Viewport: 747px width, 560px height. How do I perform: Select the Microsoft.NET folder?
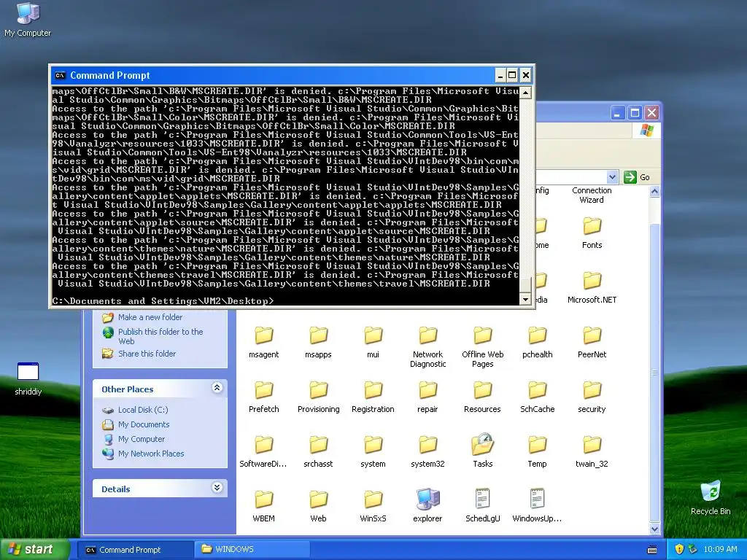coord(592,287)
